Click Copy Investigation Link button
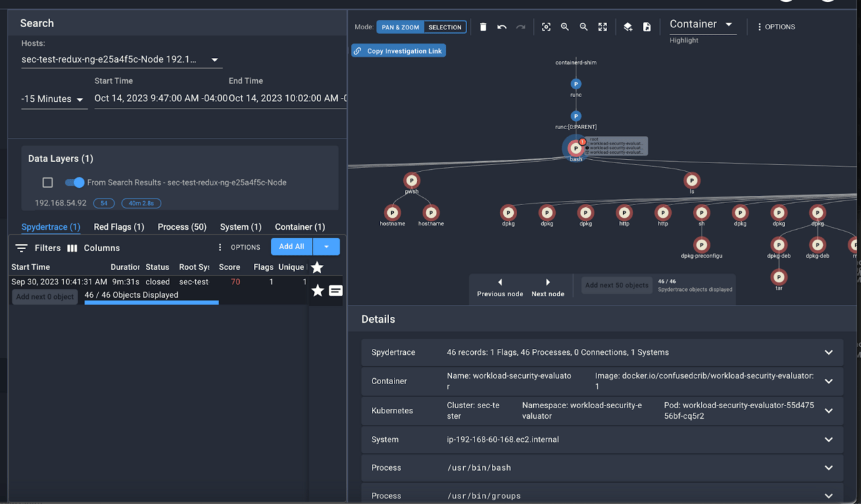The image size is (861, 504). click(x=399, y=51)
